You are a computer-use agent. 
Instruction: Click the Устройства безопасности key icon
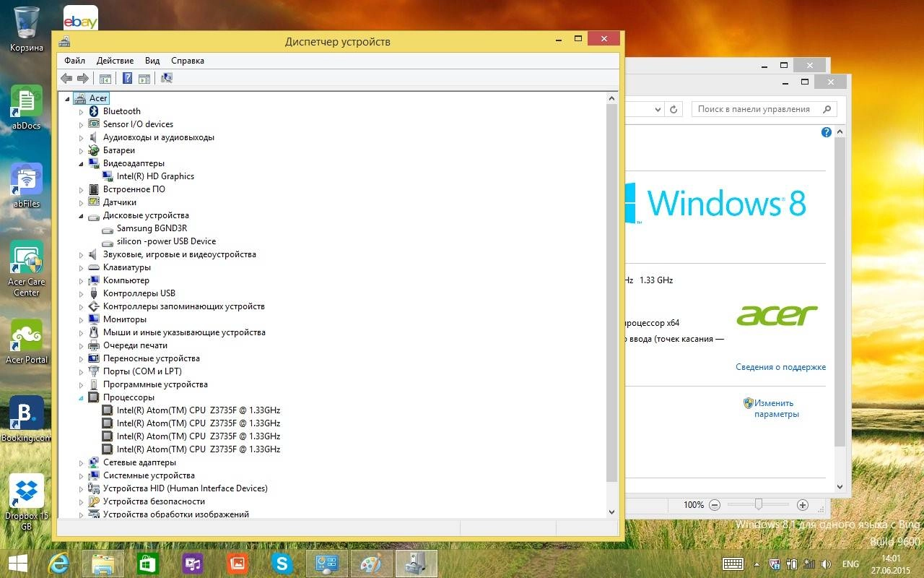[93, 501]
